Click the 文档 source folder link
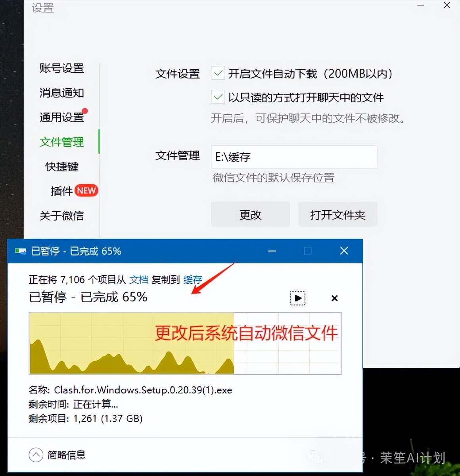This screenshot has width=460, height=476. pos(139,280)
